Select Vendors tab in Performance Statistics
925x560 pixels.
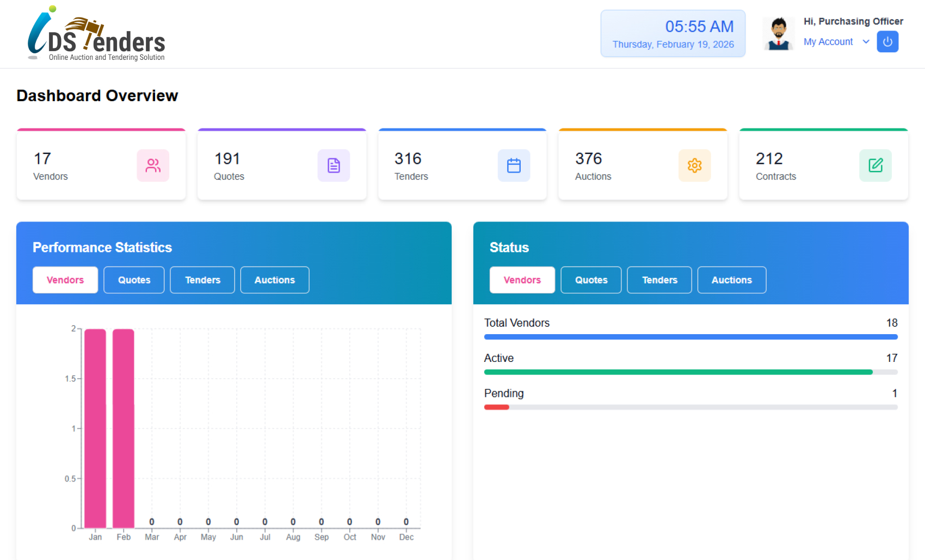coord(65,280)
